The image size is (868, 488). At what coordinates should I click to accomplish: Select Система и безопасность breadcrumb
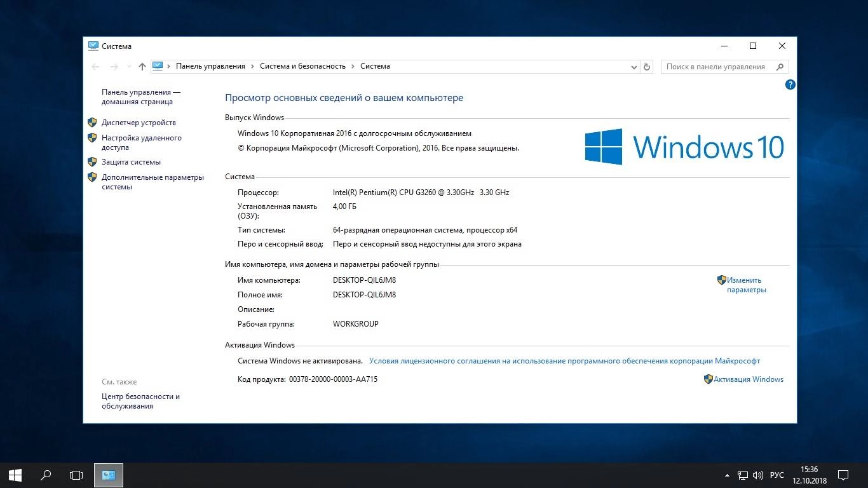[x=302, y=66]
